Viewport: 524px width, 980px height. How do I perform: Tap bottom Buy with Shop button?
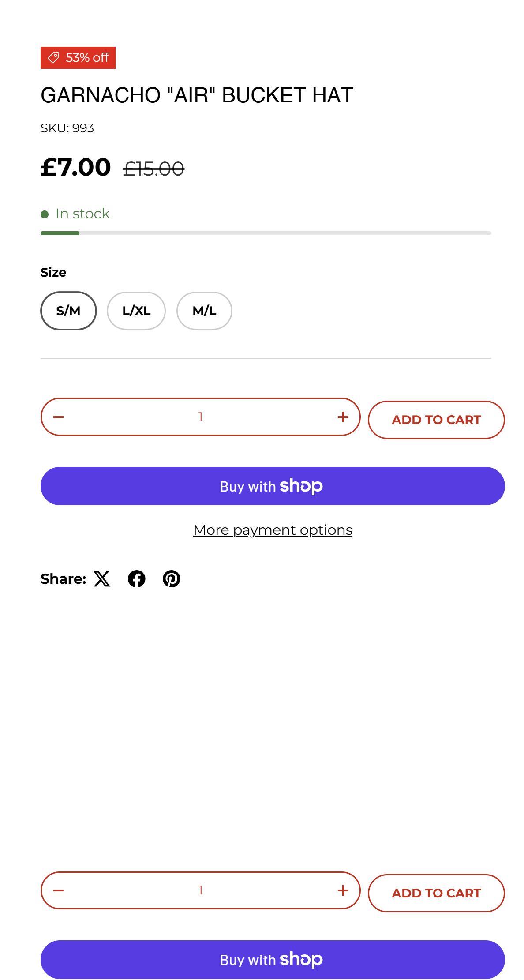click(273, 960)
